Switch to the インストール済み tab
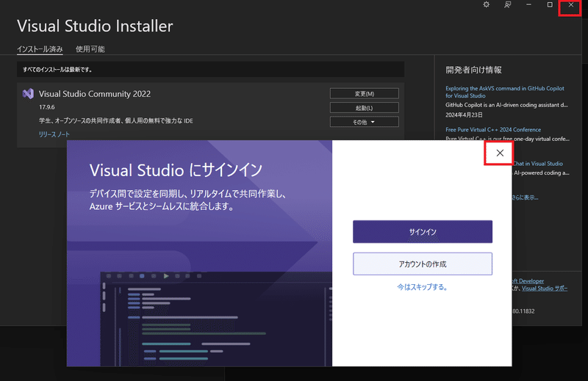 tap(40, 49)
